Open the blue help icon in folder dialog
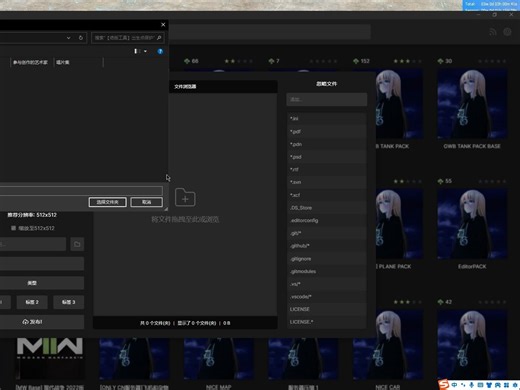The height and width of the screenshot is (390, 520). pyautogui.click(x=160, y=51)
